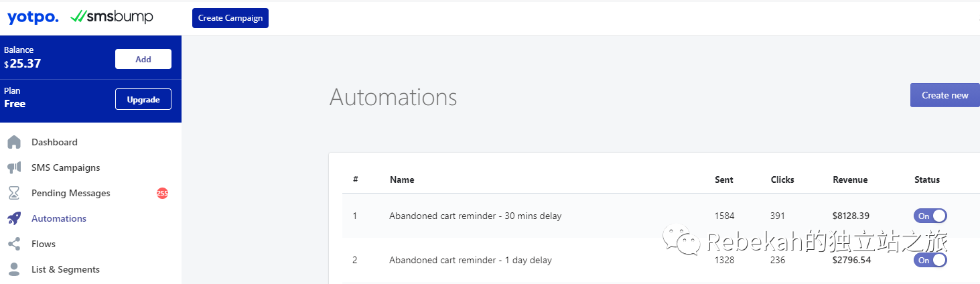The width and height of the screenshot is (980, 284).
Task: Click the Dashboard house icon
Action: [x=13, y=142]
